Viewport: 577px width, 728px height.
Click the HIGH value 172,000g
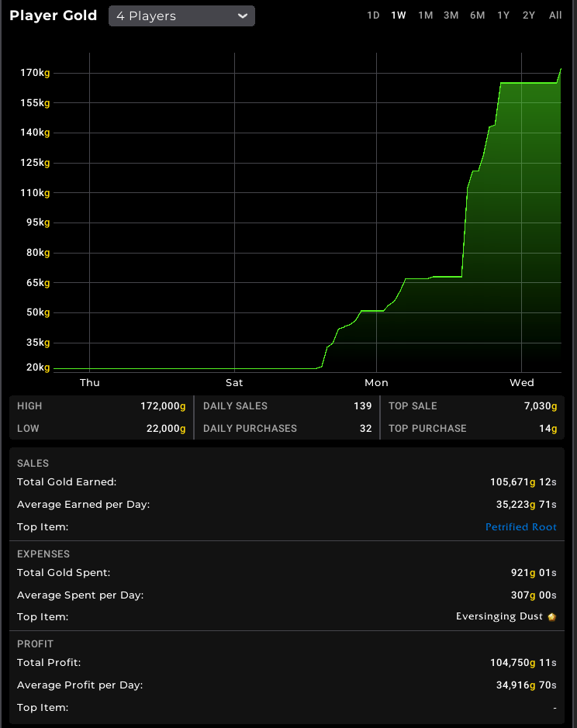click(163, 406)
